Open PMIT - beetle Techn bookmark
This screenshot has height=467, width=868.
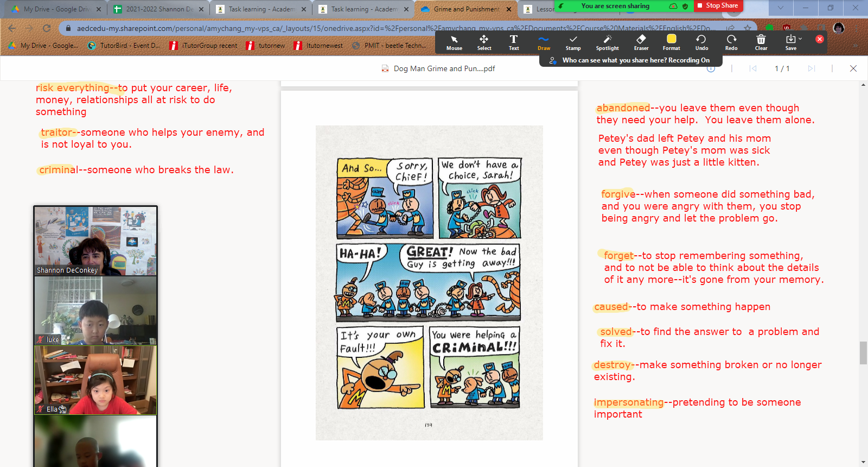point(389,46)
